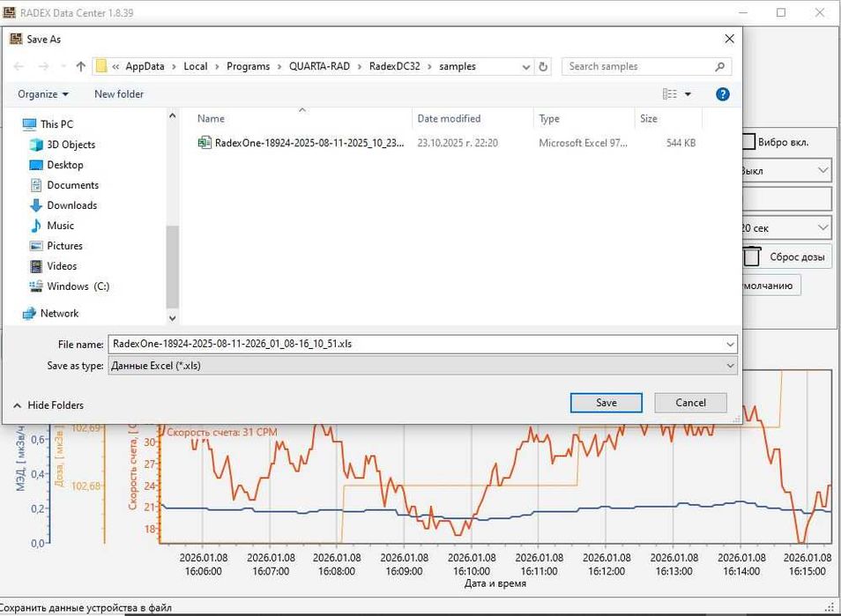
Task: Click the Save button
Action: (x=607, y=403)
